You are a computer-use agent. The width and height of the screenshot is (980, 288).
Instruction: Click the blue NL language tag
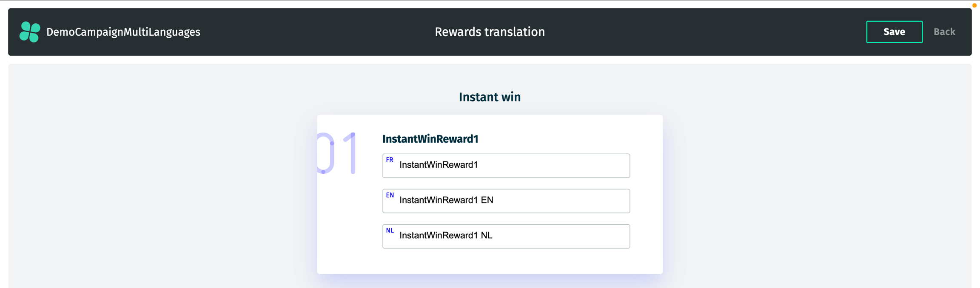tap(390, 230)
